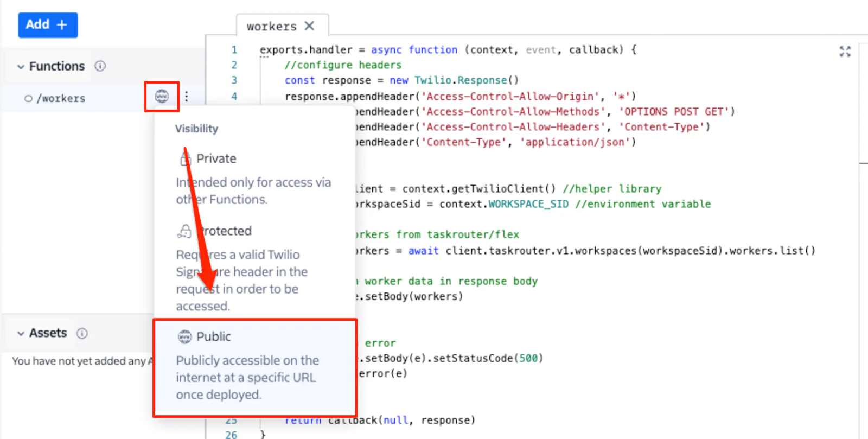
Task: Choose Public visibility option
Action: click(255, 368)
